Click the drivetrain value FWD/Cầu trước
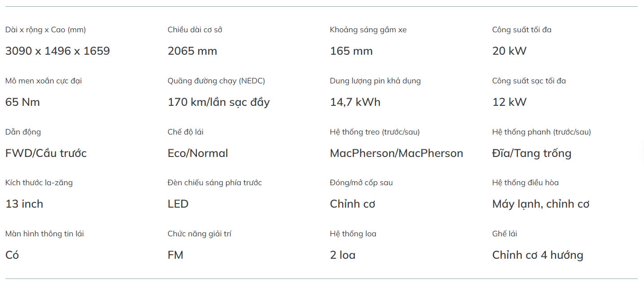Image resolution: width=644 pixels, height=287 pixels. point(46,153)
